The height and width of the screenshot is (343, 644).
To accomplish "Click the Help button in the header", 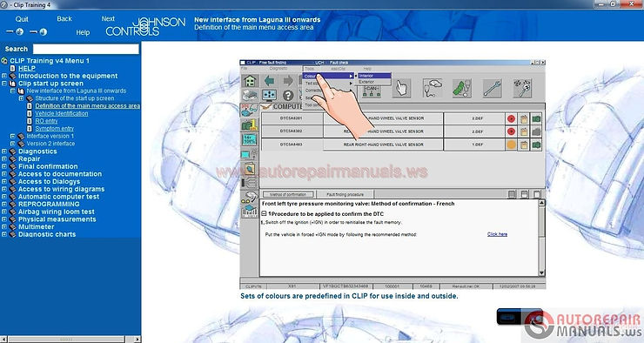I will point(83,32).
